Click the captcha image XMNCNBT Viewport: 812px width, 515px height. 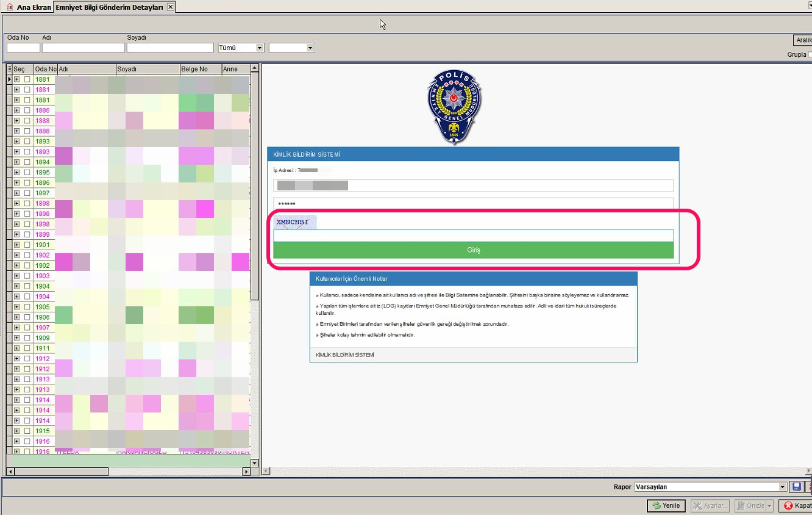pos(295,222)
